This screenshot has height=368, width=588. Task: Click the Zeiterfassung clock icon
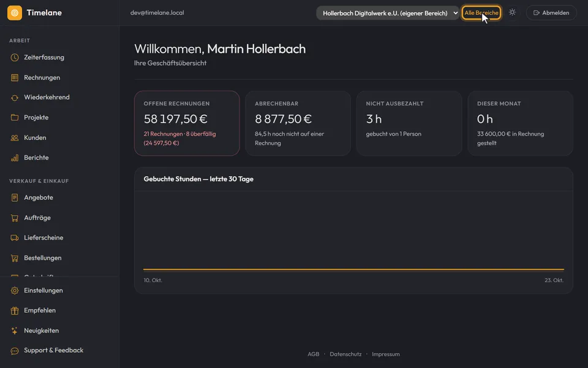click(15, 58)
